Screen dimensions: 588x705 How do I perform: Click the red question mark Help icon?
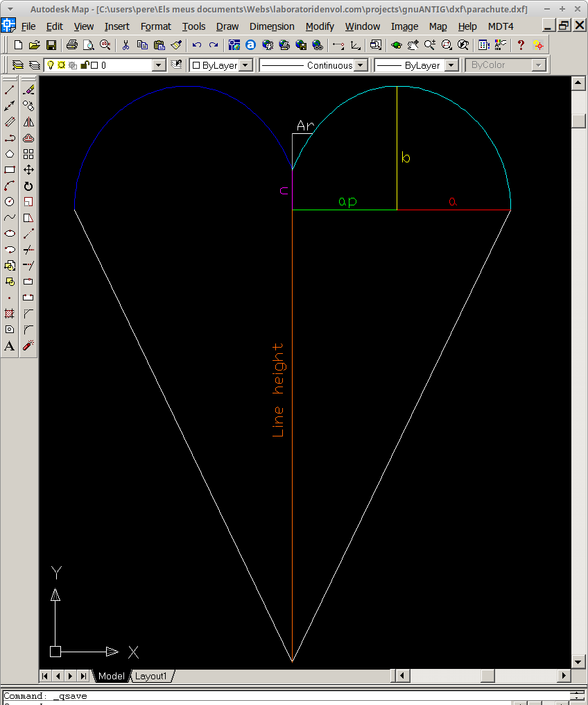521,45
